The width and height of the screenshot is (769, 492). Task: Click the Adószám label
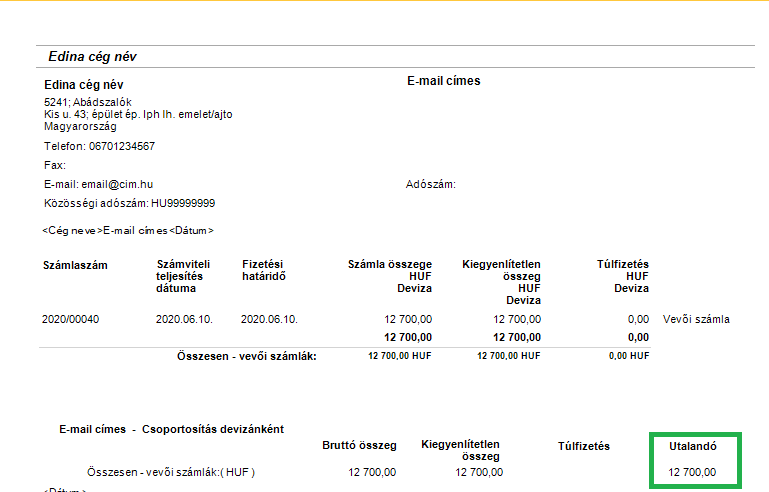[x=431, y=184]
